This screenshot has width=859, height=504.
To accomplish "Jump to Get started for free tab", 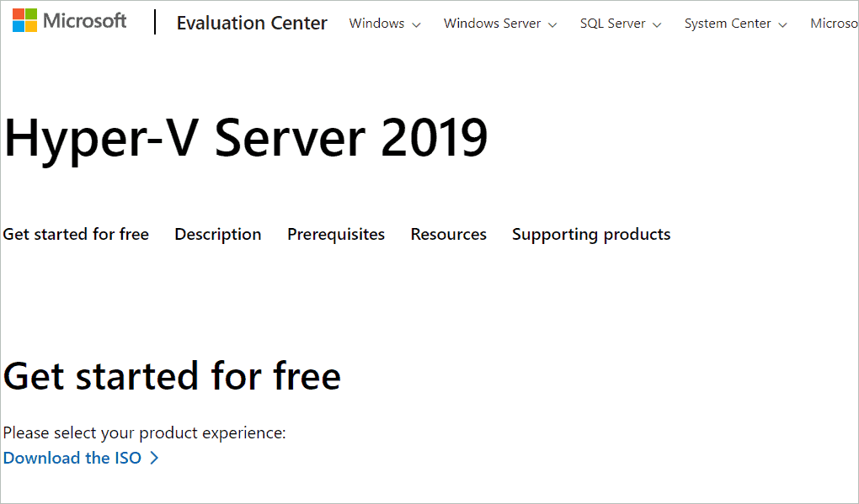I will click(76, 234).
